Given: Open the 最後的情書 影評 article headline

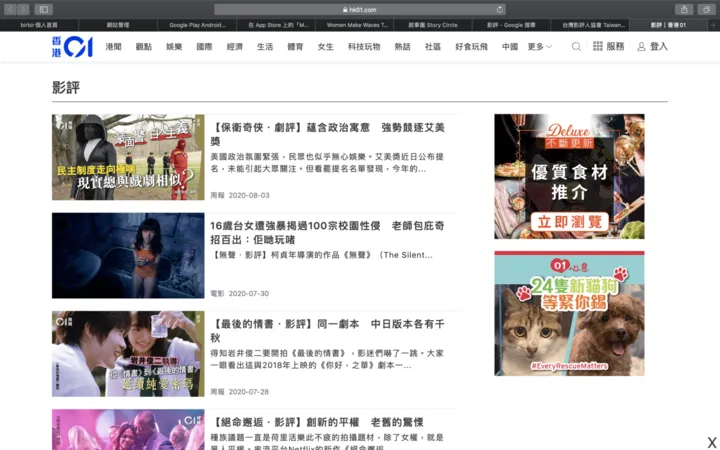Looking at the screenshot, I should (x=328, y=331).
